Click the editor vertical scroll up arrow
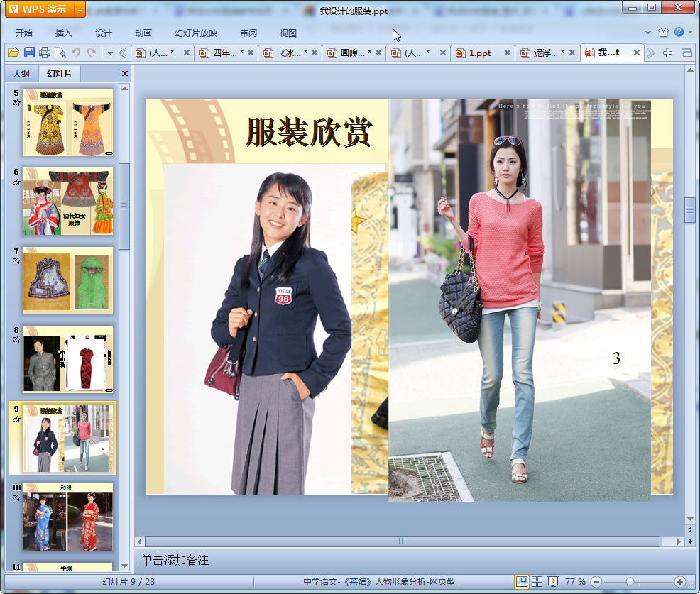Image resolution: width=700 pixels, height=594 pixels. point(690,70)
